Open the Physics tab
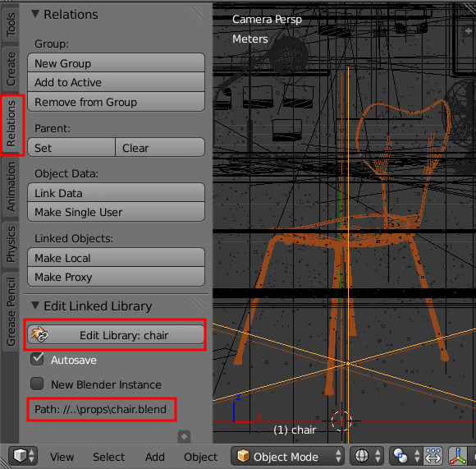 click(11, 244)
